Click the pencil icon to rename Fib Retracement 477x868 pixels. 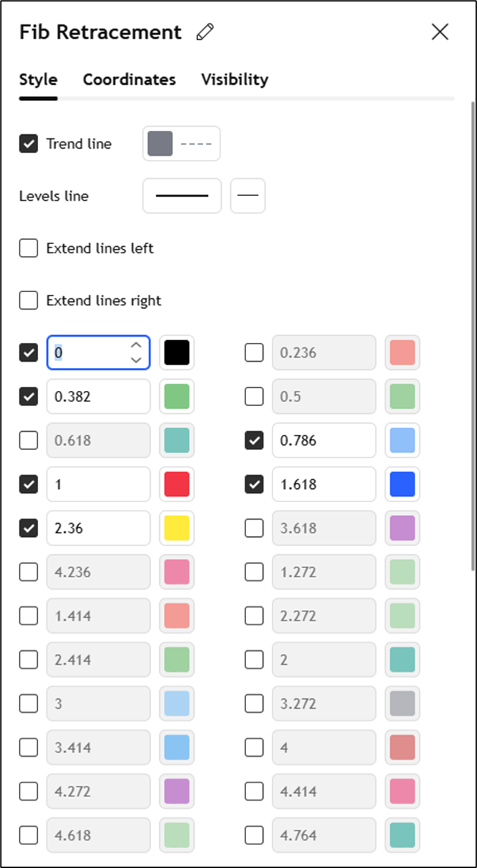click(x=205, y=32)
